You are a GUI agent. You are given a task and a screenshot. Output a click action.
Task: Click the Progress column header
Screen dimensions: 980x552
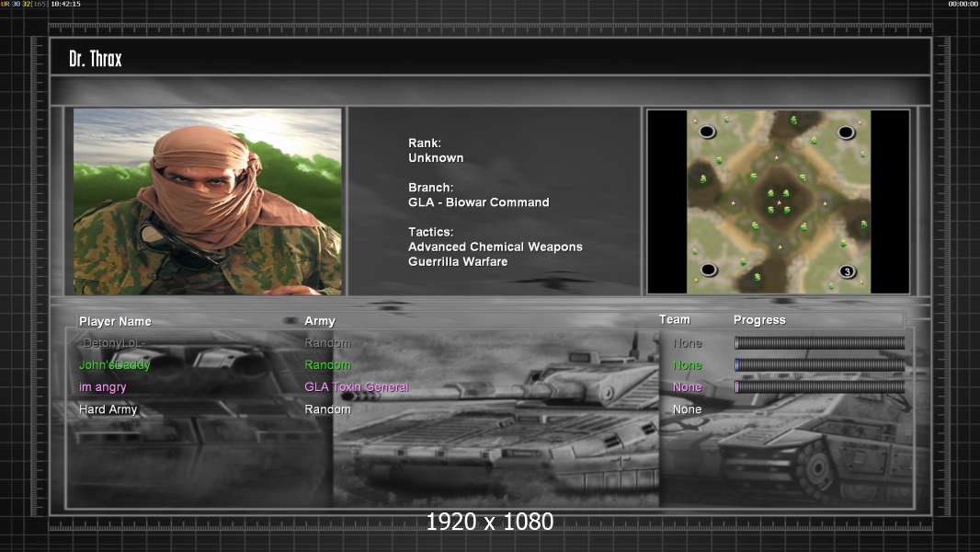(x=759, y=320)
